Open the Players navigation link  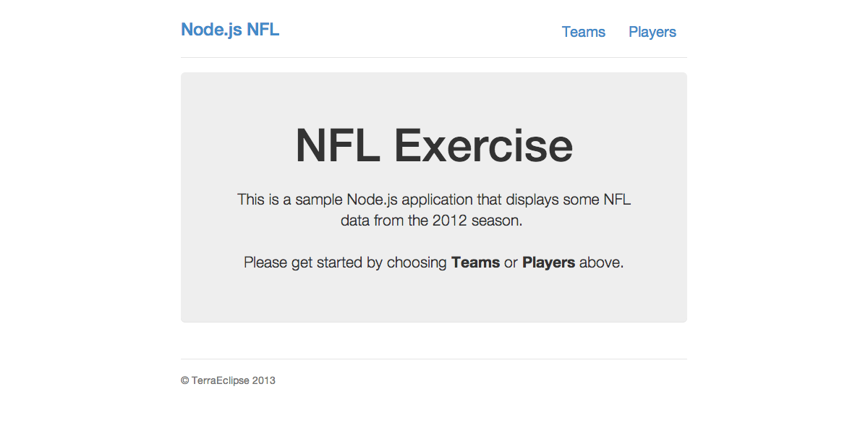(652, 32)
